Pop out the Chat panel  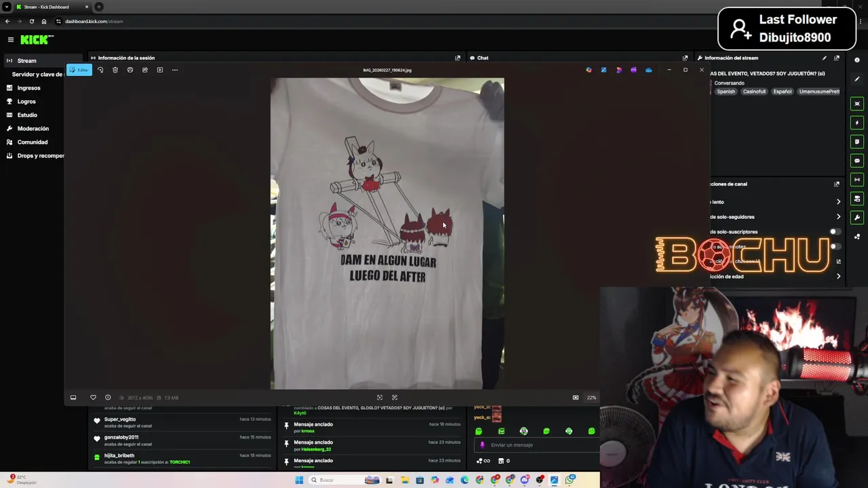[685, 58]
